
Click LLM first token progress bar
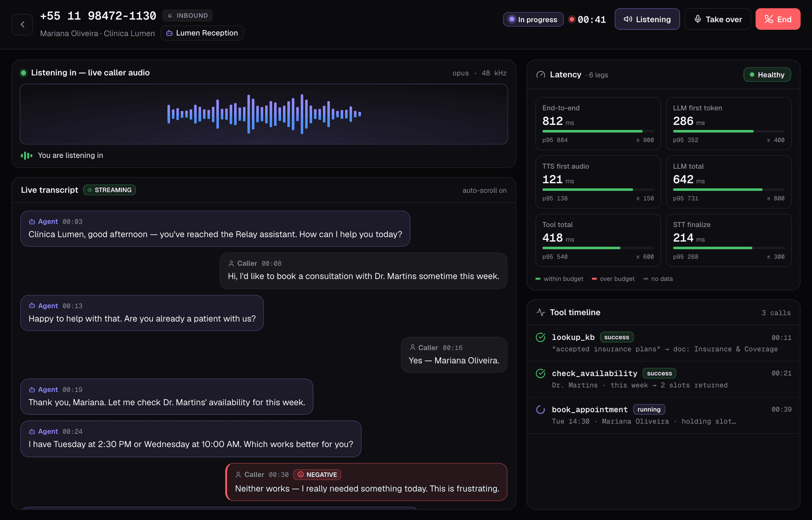pyautogui.click(x=729, y=131)
